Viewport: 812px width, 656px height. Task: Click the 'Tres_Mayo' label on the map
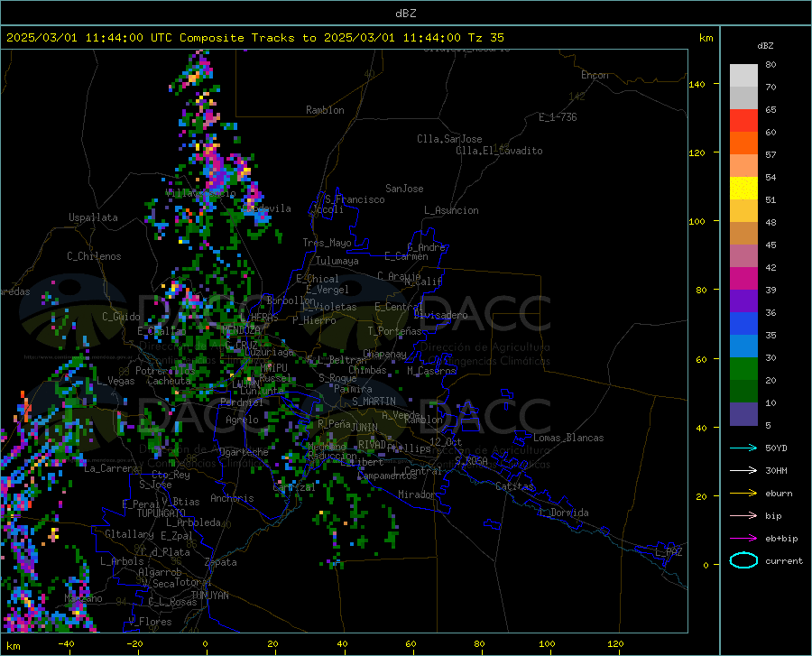tap(327, 243)
